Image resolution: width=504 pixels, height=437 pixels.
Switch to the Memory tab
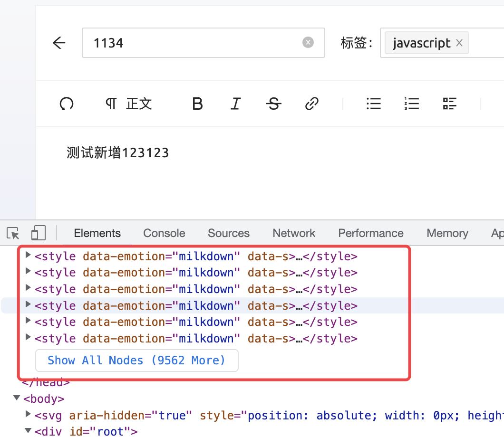(x=447, y=233)
